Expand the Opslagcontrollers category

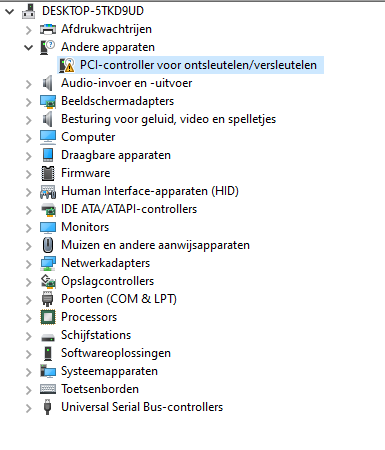(x=29, y=282)
